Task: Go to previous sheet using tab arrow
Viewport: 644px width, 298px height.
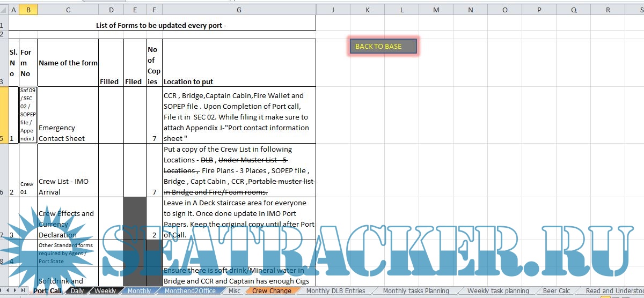Action: tap(9, 290)
